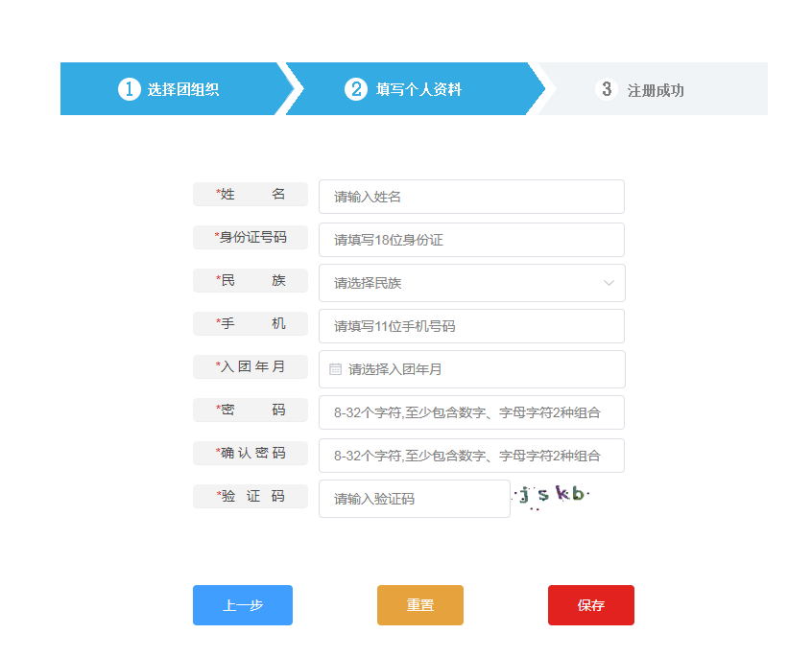Click the step 2 numbered circle icon
812x657 pixels.
[x=356, y=88]
